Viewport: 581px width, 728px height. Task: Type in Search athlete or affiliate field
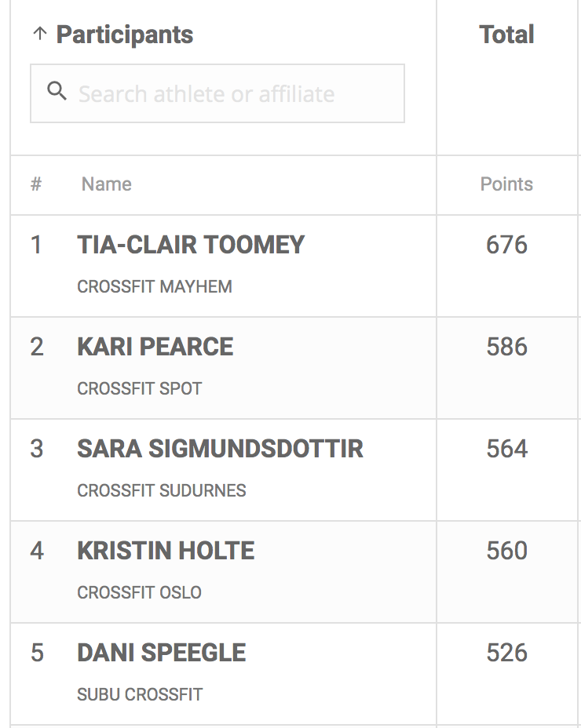point(228,94)
